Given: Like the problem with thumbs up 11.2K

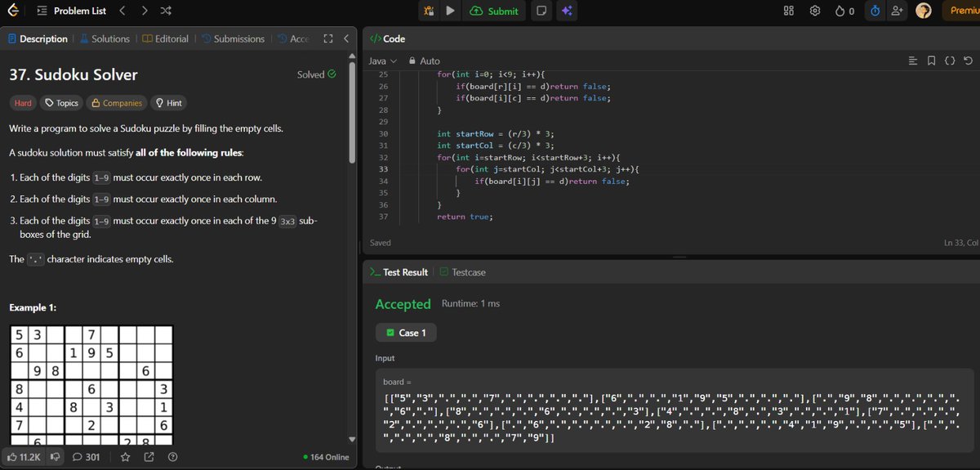Looking at the screenshot, I should (x=24, y=456).
